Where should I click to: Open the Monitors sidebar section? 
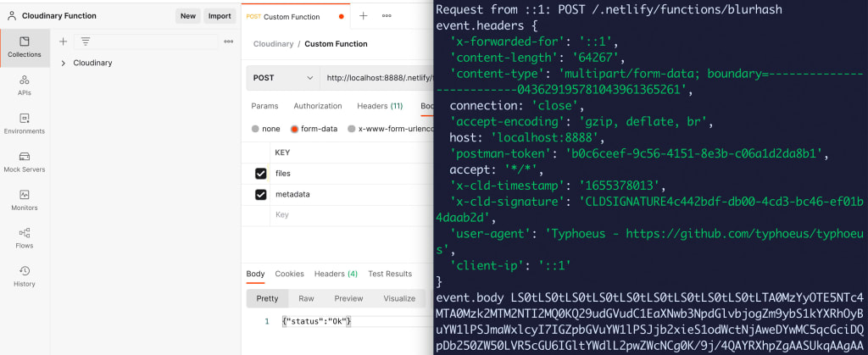[25, 200]
